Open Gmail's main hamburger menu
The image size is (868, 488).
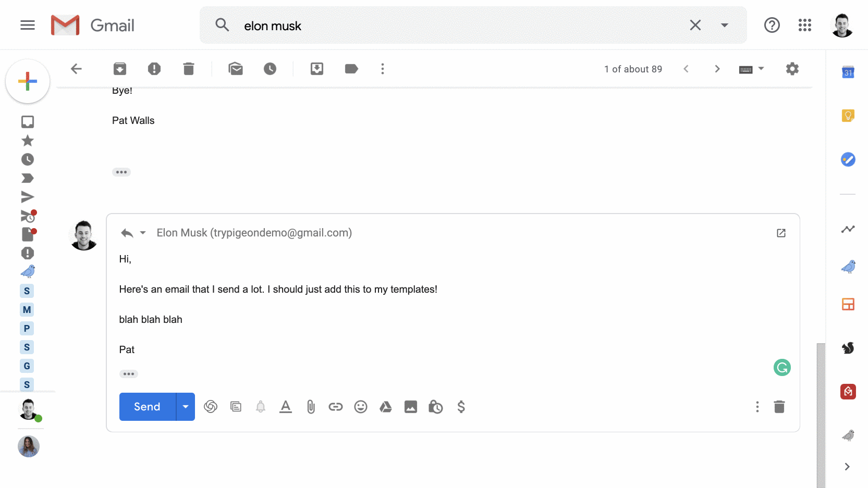[27, 25]
